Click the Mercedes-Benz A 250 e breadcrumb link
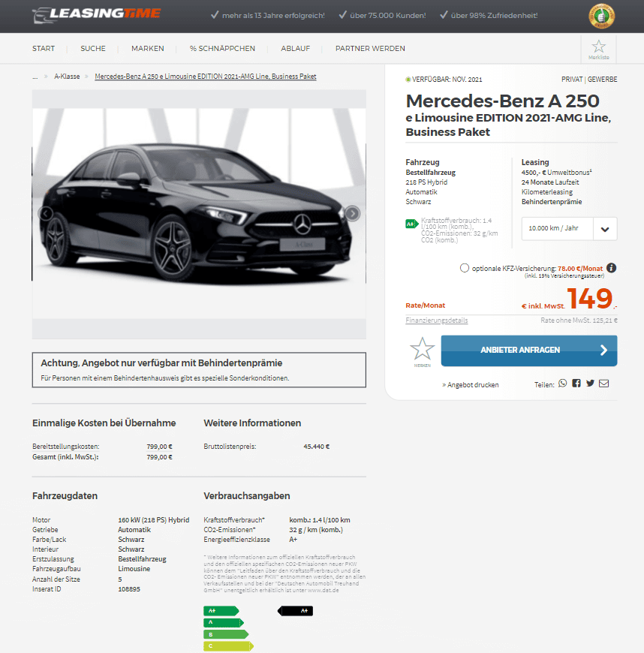 click(x=206, y=77)
